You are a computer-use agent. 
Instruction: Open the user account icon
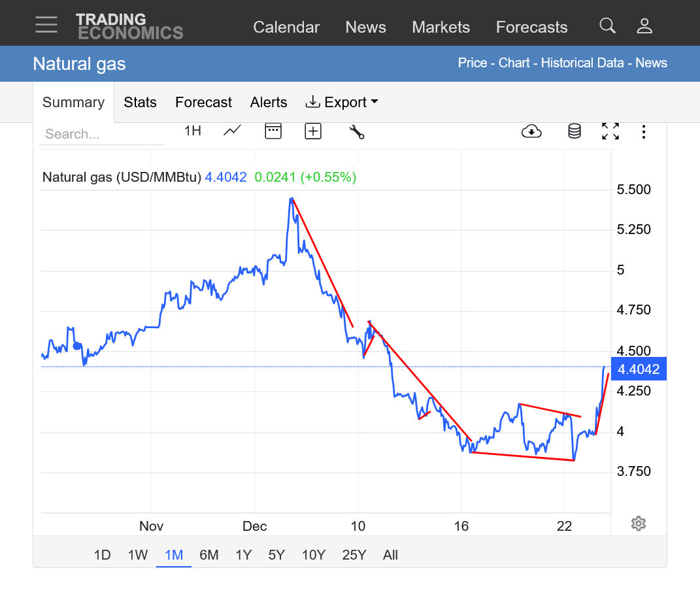click(x=644, y=26)
